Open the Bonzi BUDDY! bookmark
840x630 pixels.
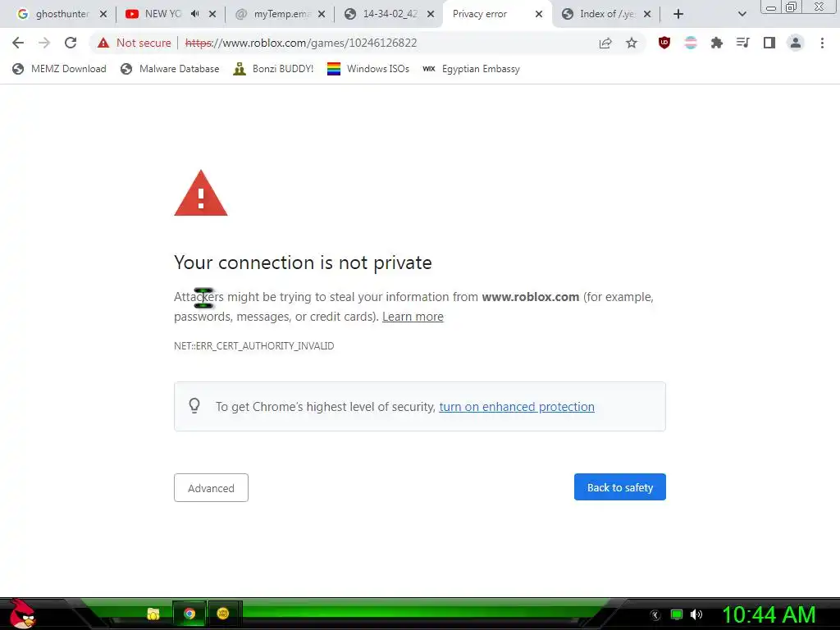[273, 69]
